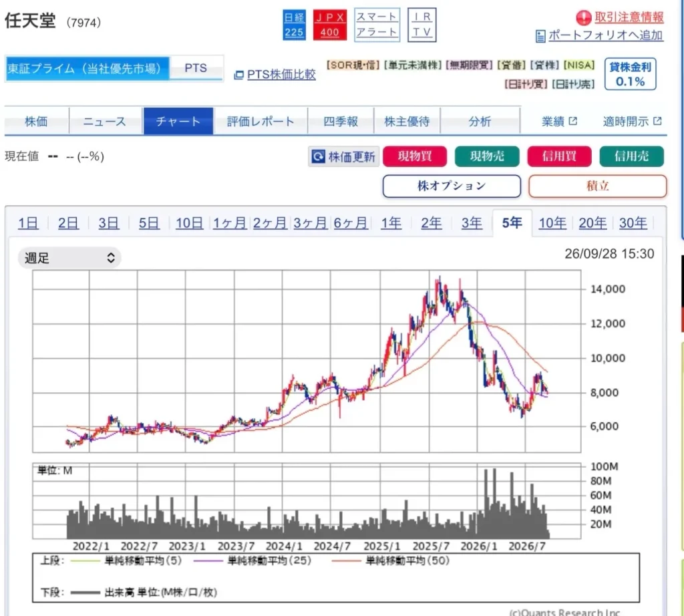The height and width of the screenshot is (616, 684).
Task: Switch market to PTS
Action: (x=196, y=68)
